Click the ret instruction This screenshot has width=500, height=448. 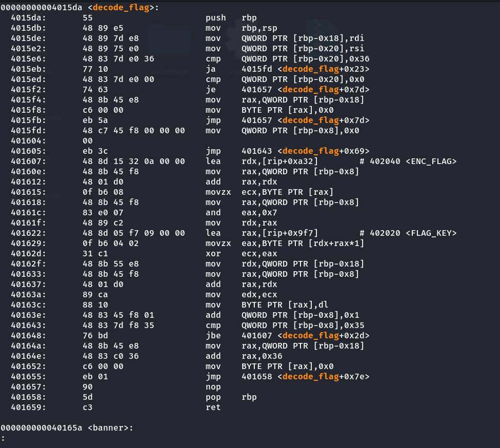(213, 407)
